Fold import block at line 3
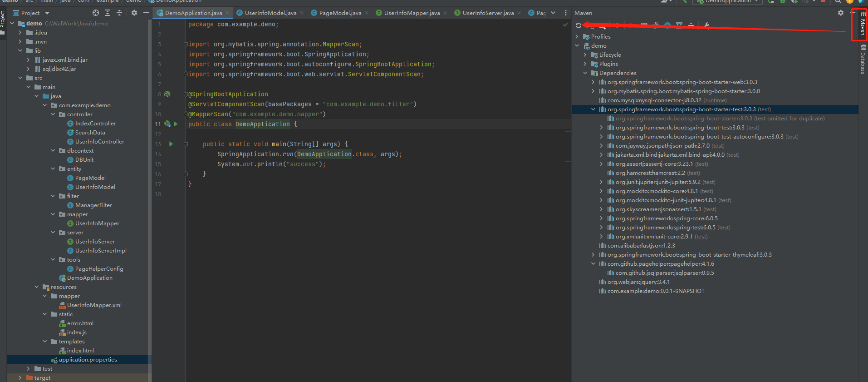The image size is (868, 382). (186, 44)
